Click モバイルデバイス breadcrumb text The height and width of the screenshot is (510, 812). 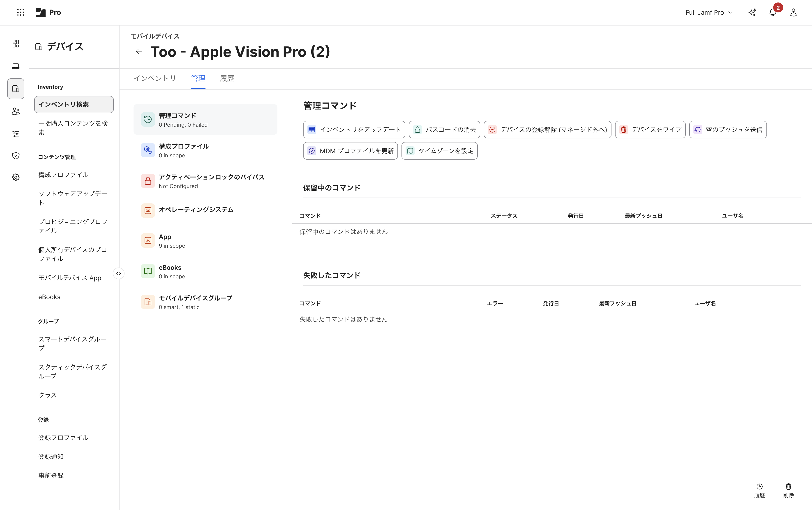click(x=155, y=36)
